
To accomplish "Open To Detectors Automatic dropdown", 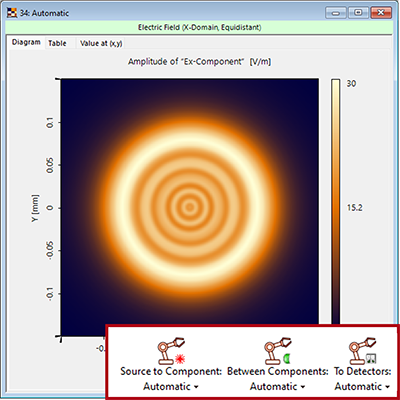I will [362, 387].
